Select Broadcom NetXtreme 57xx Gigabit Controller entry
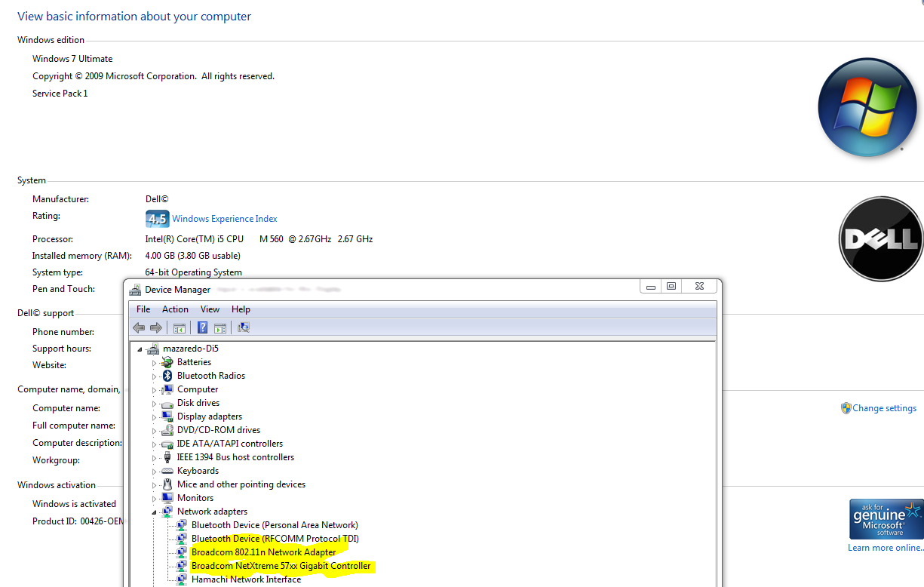This screenshot has width=924, height=587. tap(281, 566)
